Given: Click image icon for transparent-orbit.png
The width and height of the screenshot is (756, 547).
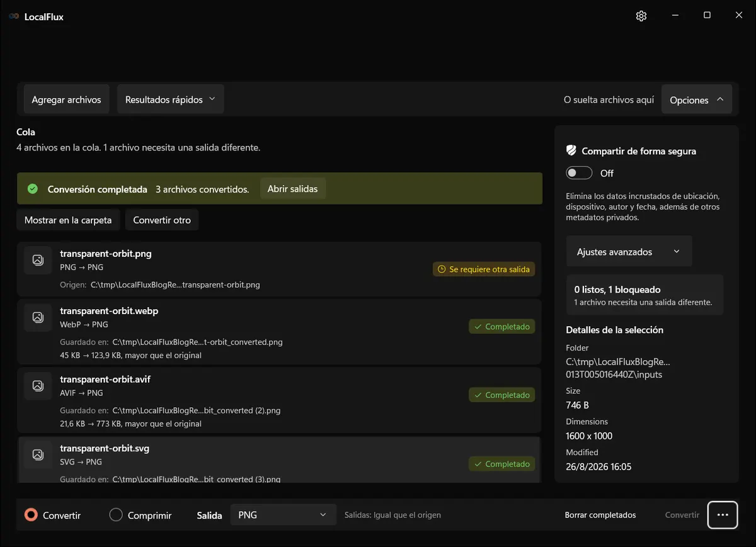Looking at the screenshot, I should point(38,260).
